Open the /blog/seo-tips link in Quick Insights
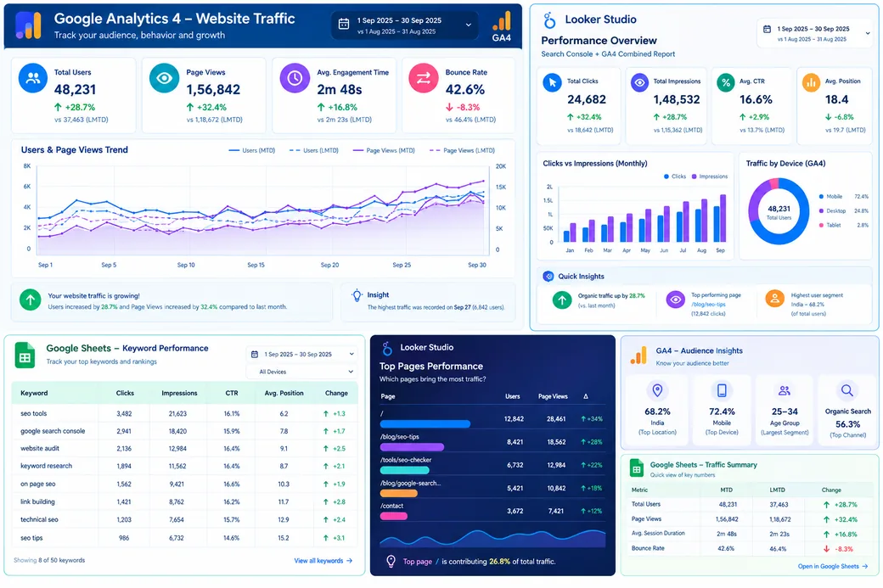 708,305
